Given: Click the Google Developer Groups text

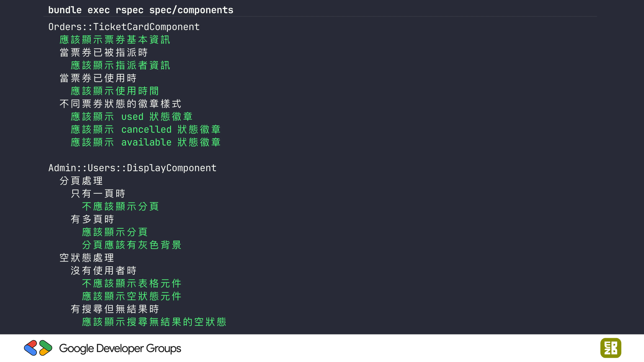Looking at the screenshot, I should tap(120, 348).
